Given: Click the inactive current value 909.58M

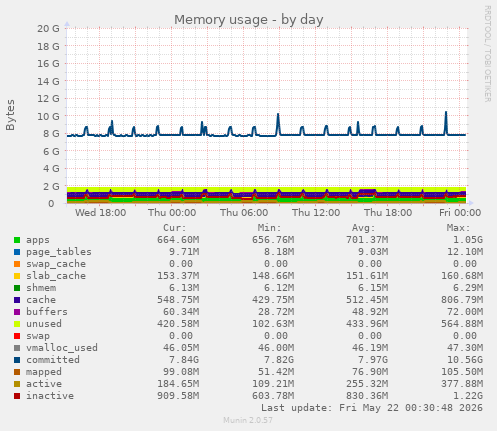Looking at the screenshot, I should point(178,396).
